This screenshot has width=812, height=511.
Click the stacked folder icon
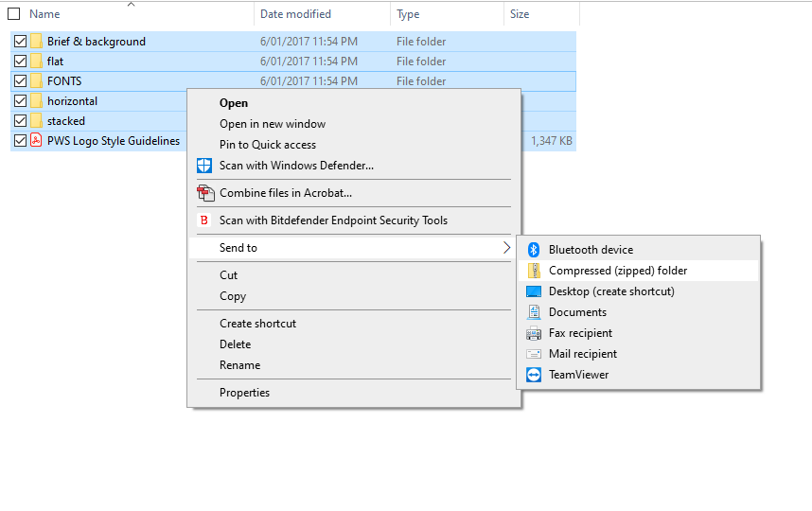tap(36, 120)
